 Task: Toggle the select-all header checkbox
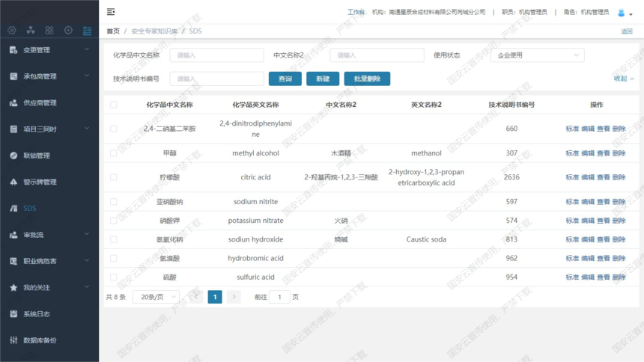[113, 105]
